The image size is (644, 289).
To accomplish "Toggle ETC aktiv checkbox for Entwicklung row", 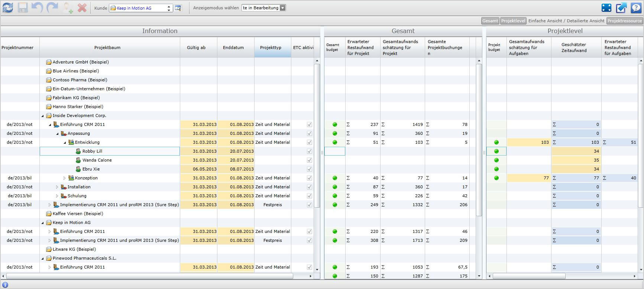I will coord(310,142).
